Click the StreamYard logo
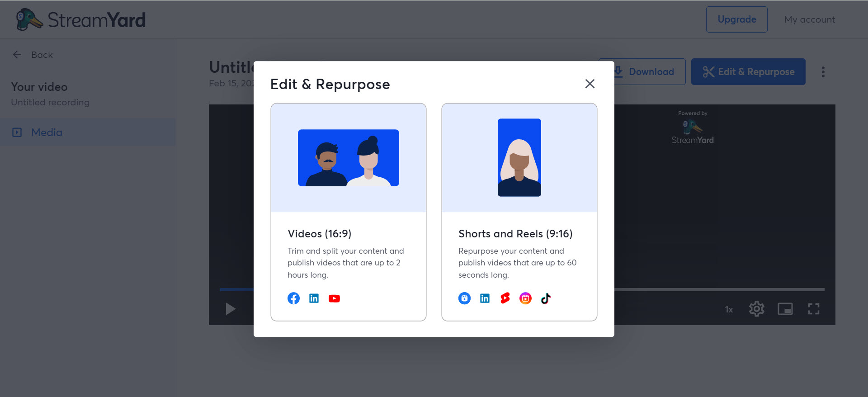Screen dimensions: 868x397 (80, 19)
